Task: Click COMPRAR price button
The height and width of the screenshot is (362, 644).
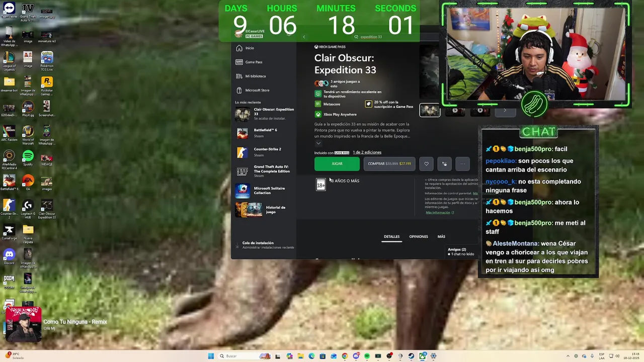Action: pyautogui.click(x=389, y=163)
